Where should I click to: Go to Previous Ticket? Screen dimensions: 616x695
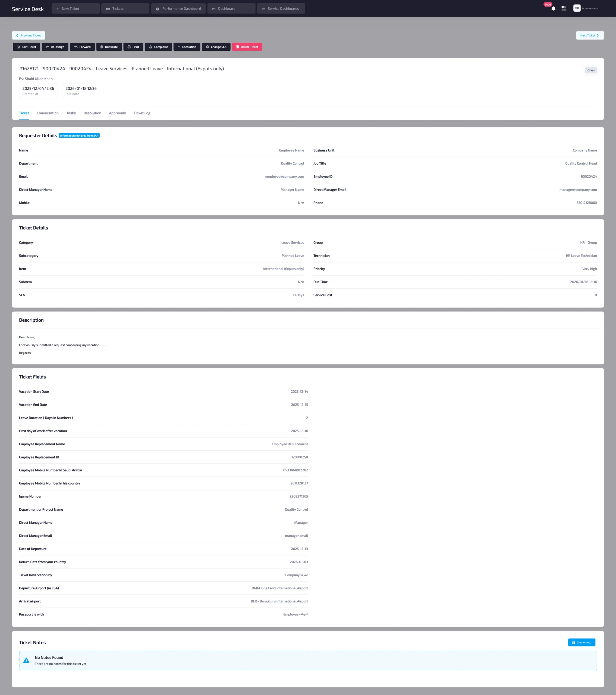pos(29,35)
